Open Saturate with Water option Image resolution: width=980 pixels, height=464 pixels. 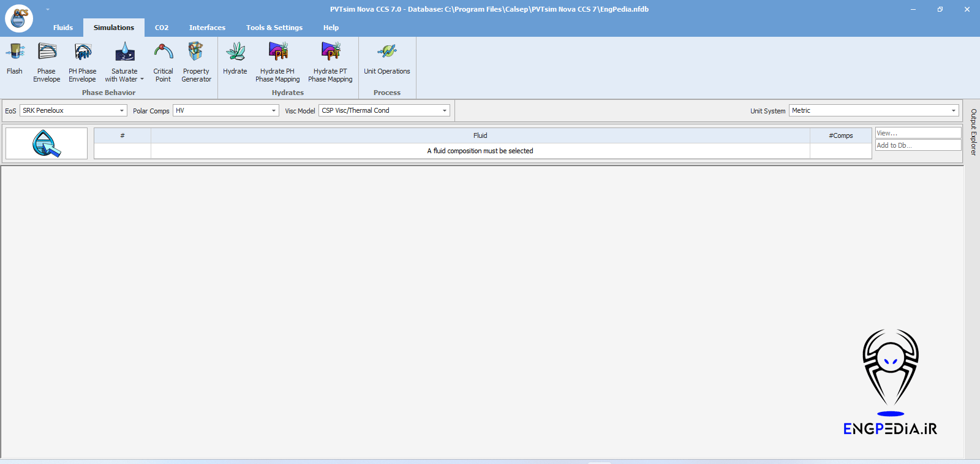(124, 63)
